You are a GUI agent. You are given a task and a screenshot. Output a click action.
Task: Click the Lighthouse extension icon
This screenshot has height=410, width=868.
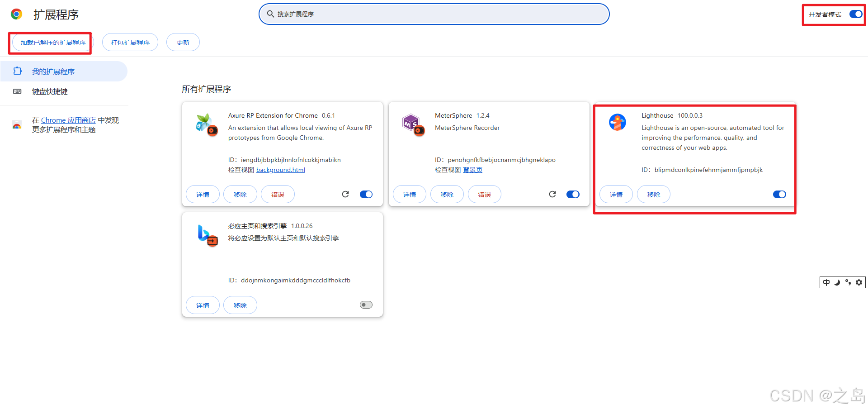click(x=618, y=122)
